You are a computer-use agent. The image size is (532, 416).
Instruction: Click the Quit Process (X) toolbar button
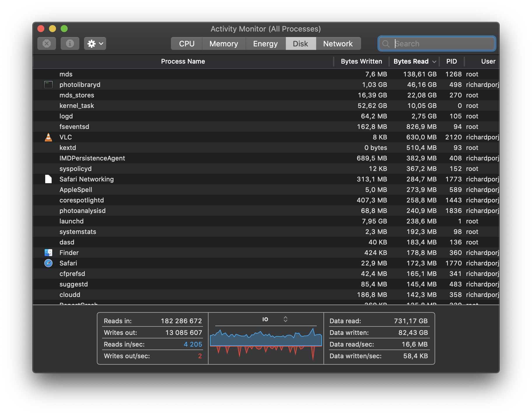47,43
